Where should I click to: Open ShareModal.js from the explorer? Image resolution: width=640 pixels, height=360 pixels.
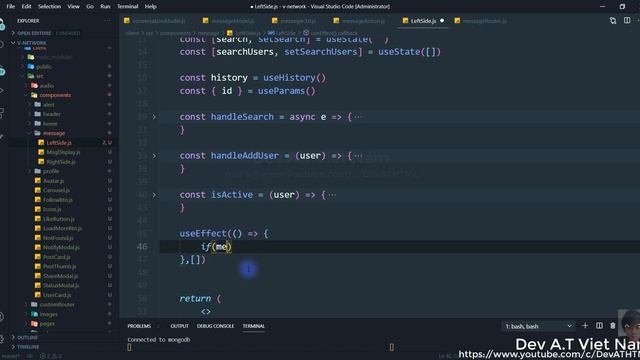60,276
